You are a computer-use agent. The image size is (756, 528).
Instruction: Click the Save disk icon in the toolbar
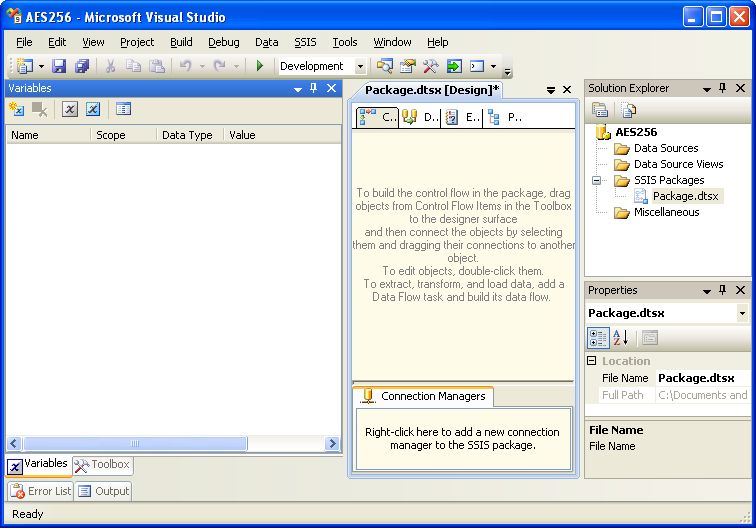[59, 66]
